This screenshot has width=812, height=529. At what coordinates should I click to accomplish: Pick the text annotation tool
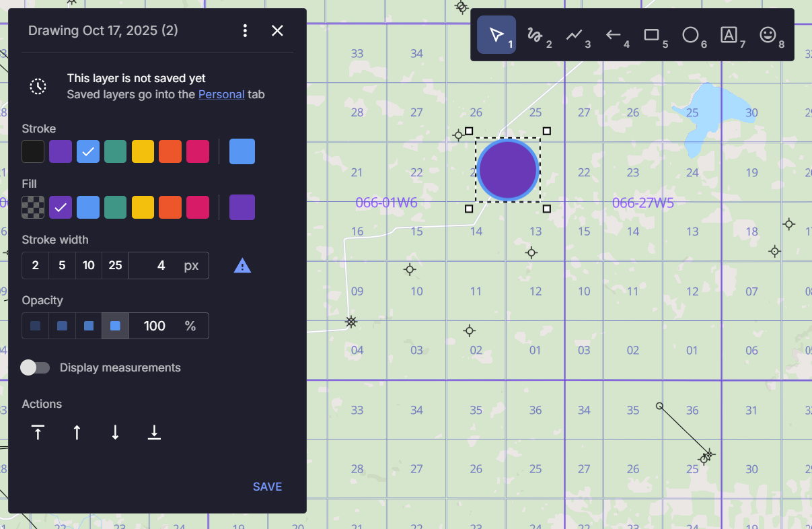[x=729, y=35]
